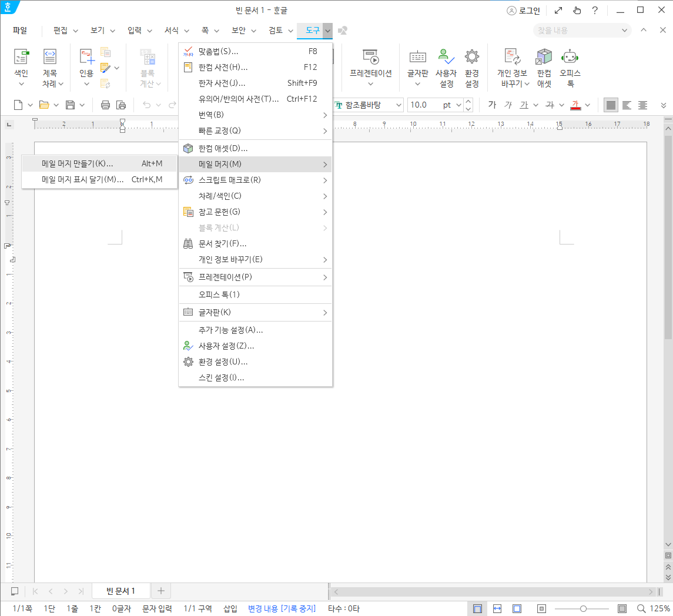
Task: Add a new document tab with plus
Action: (161, 591)
